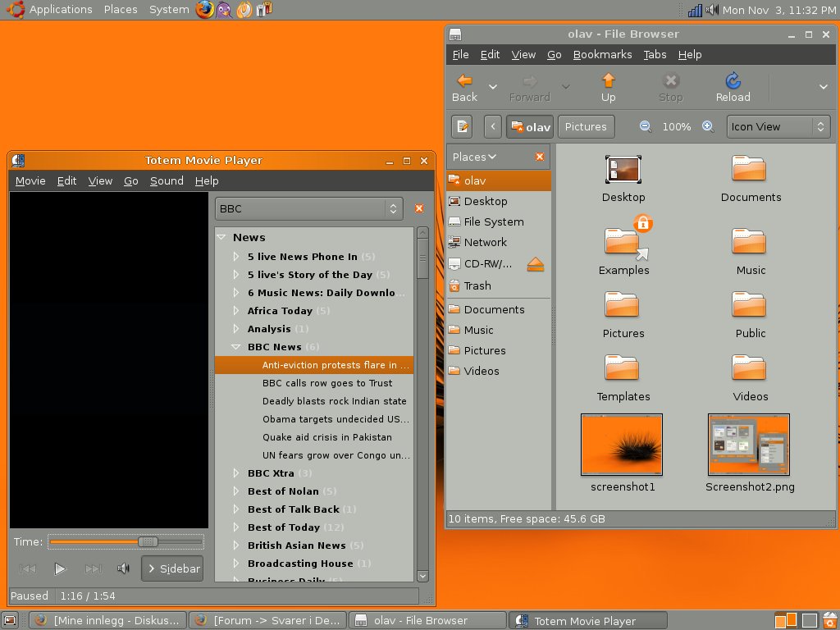Click the path bar left scroll arrow
This screenshot has width=840, height=630.
point(493,127)
